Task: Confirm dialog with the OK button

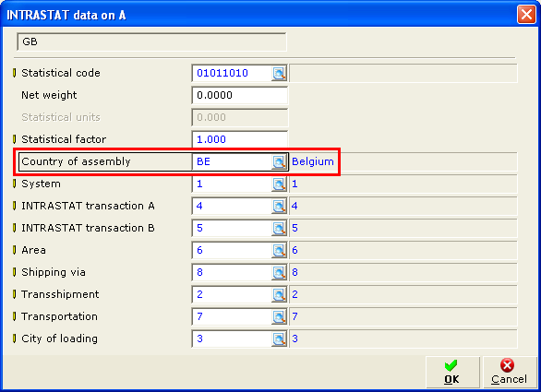Action: (x=452, y=373)
